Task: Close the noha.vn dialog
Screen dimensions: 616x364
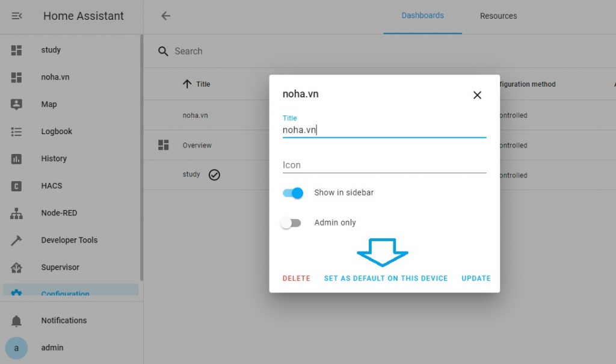Action: click(x=477, y=95)
